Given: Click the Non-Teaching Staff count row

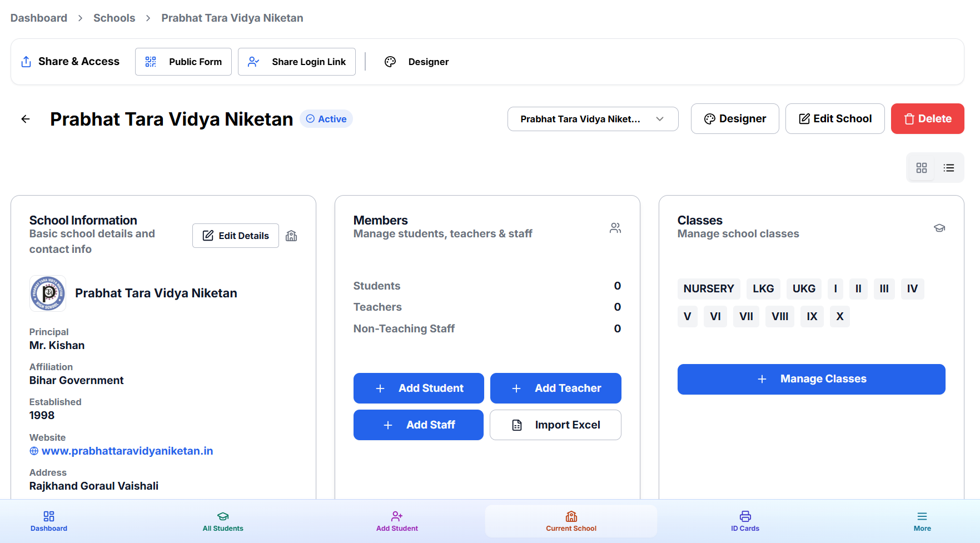Looking at the screenshot, I should pos(487,328).
